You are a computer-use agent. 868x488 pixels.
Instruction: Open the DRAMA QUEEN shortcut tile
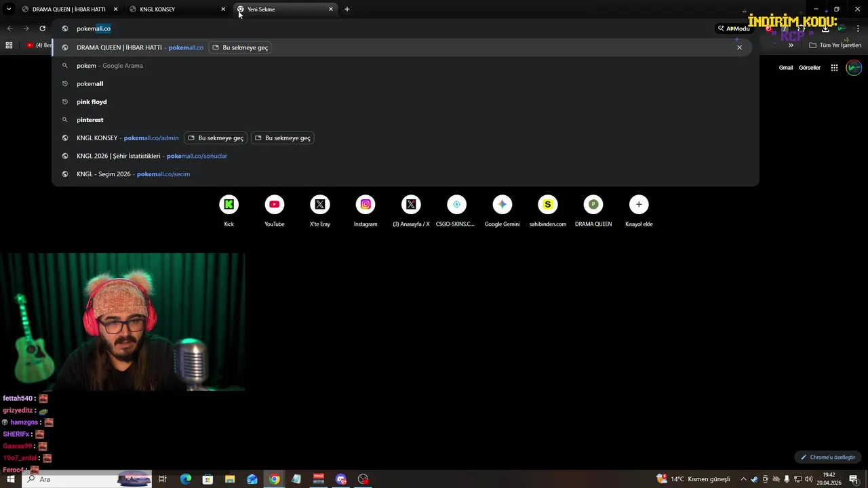[x=593, y=211]
